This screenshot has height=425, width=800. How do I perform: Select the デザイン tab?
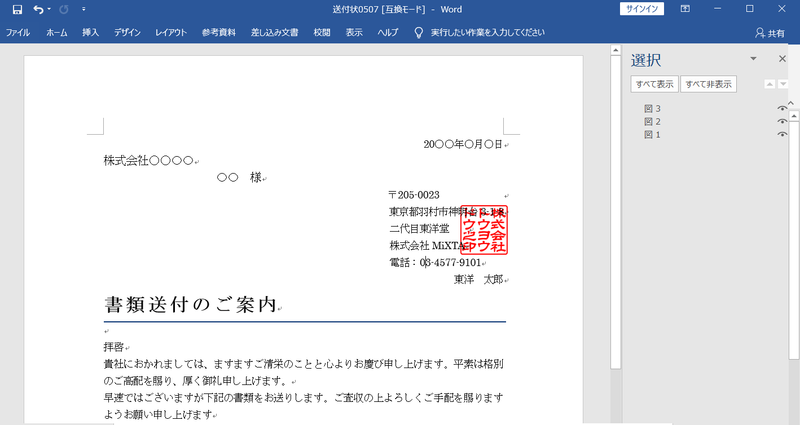[127, 33]
